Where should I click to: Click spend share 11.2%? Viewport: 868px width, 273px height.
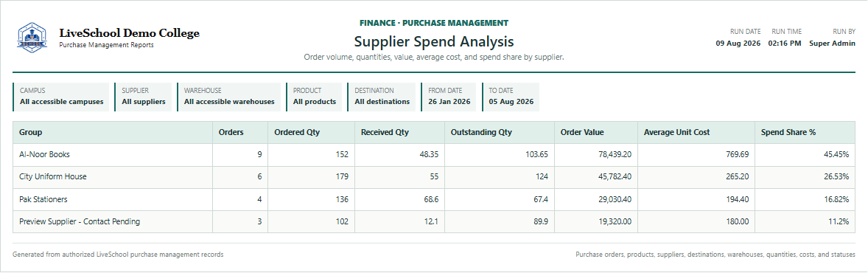click(839, 221)
